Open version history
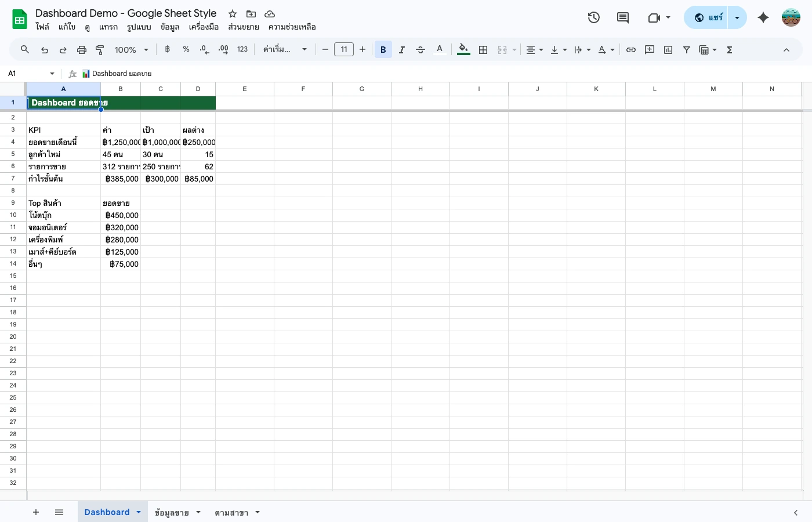Screen dimensions: 812x522 (594, 17)
